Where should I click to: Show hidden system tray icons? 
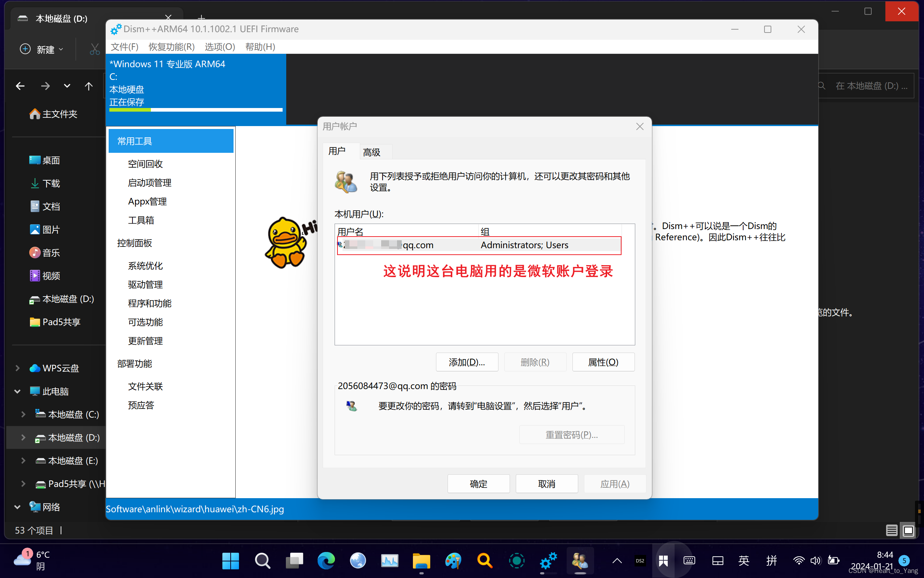(x=617, y=561)
